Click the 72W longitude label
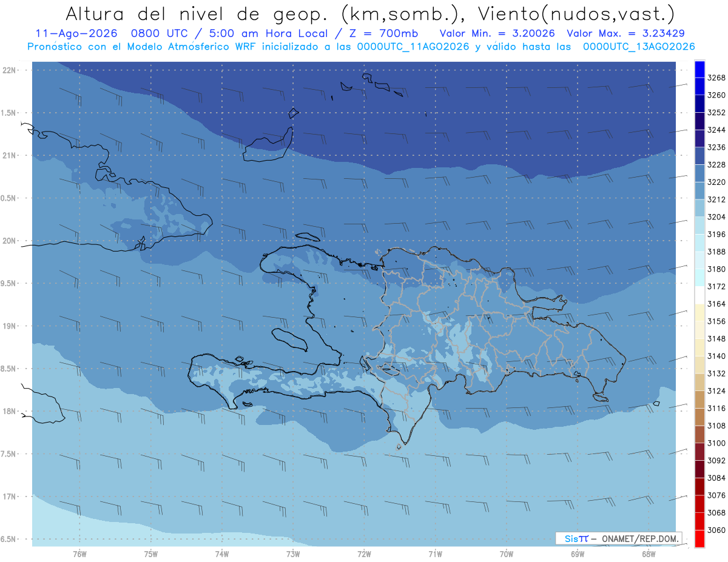This screenshot has height=562, width=728. [x=364, y=554]
